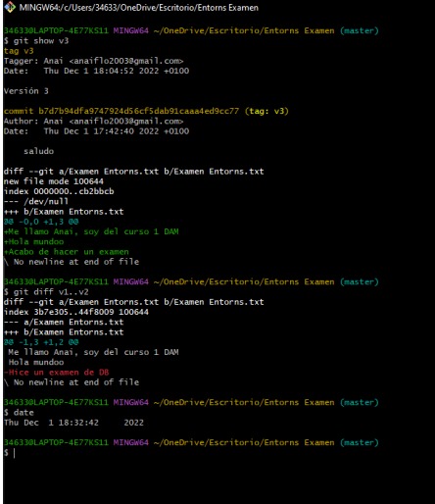Click added line '+Hola mundoo'
435x504 pixels.
[34, 242]
